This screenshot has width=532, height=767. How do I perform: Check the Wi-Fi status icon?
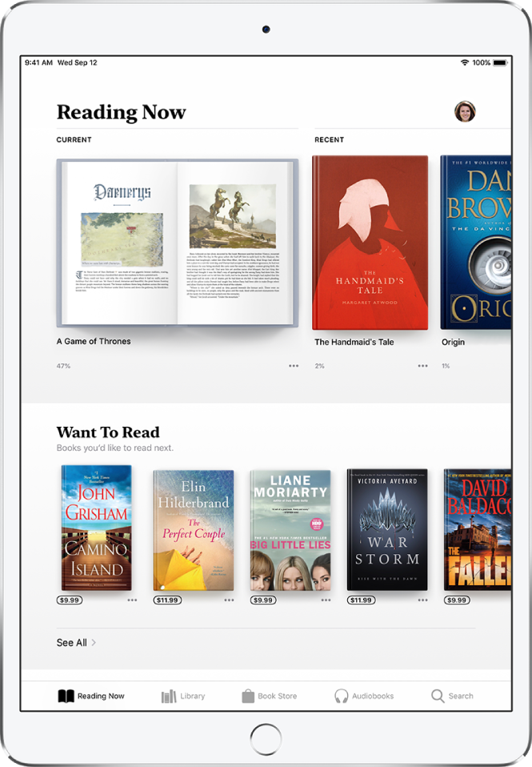(x=465, y=62)
